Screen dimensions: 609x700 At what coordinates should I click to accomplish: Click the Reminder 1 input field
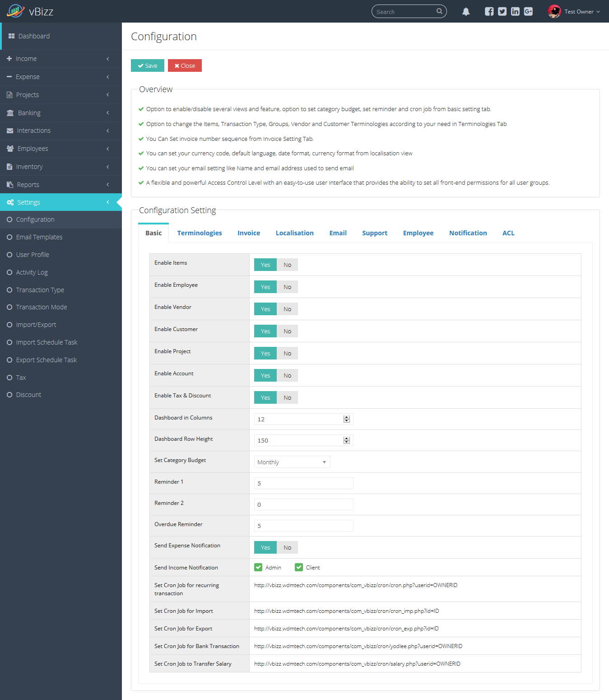(303, 483)
